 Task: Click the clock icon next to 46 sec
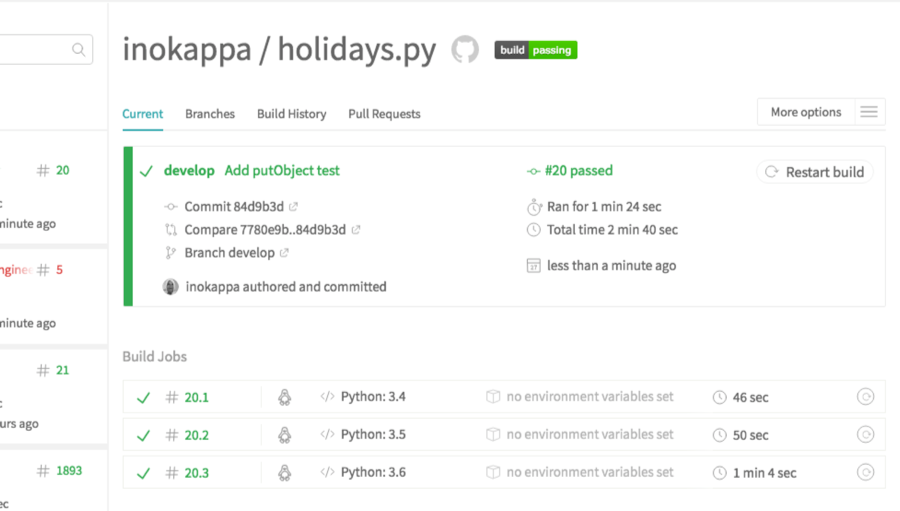point(719,397)
